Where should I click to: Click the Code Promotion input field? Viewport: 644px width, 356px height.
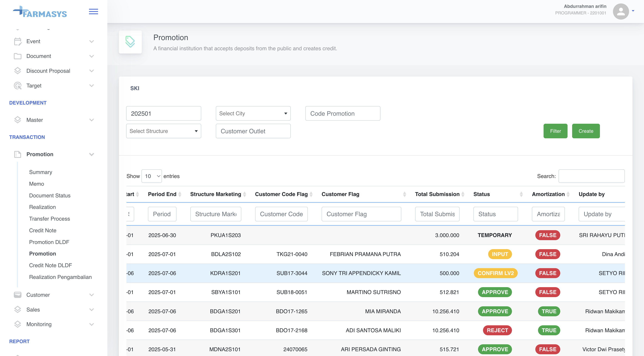pyautogui.click(x=343, y=113)
